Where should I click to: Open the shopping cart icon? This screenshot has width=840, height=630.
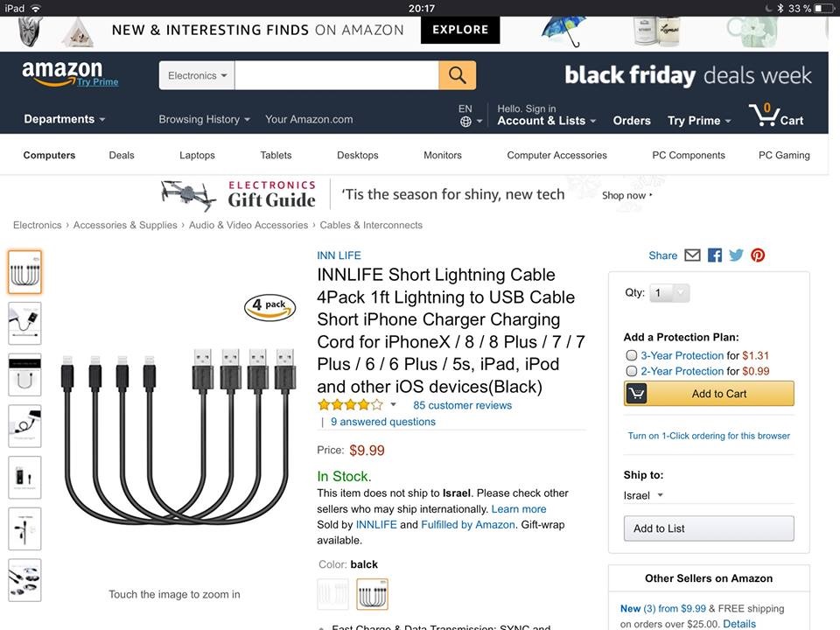coord(775,116)
